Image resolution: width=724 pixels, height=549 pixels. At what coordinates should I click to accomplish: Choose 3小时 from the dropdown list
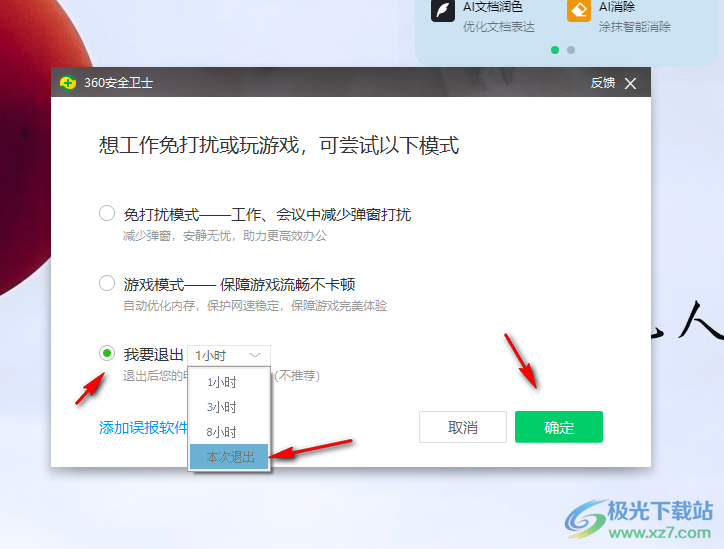tap(229, 407)
